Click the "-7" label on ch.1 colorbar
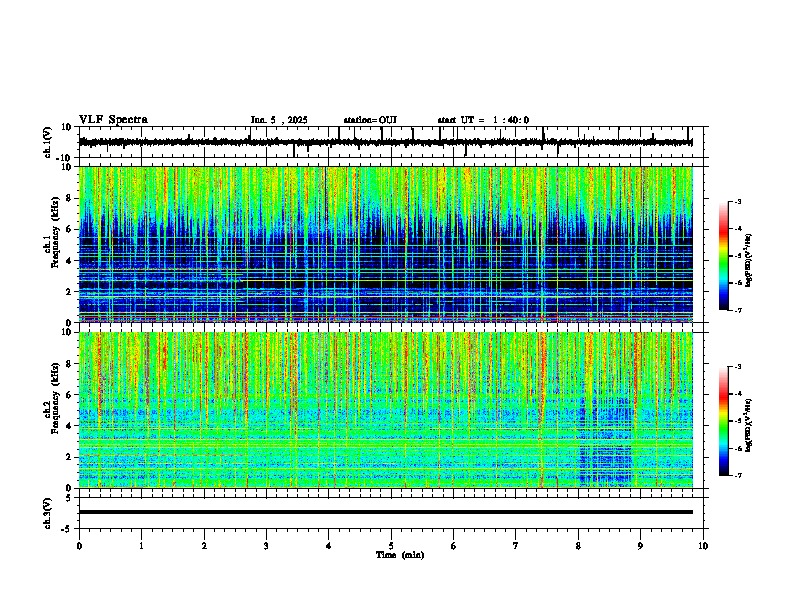Image resolution: width=792 pixels, height=612 pixels. pyautogui.click(x=737, y=310)
